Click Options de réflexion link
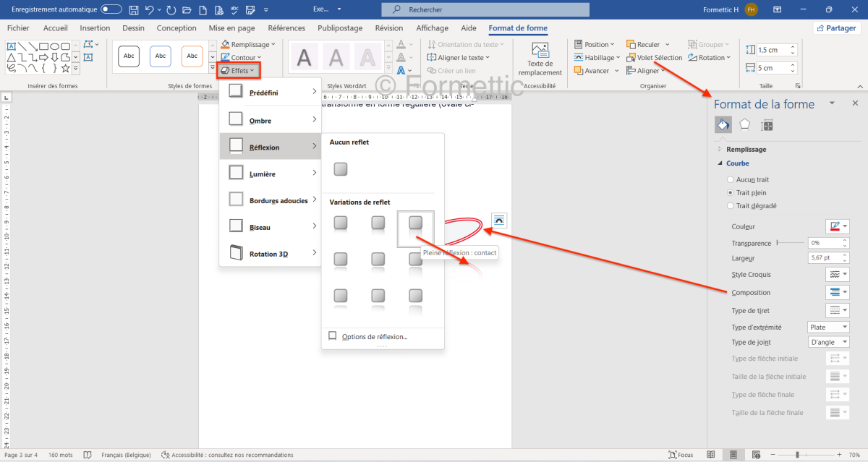This screenshot has height=462, width=868. (x=374, y=336)
